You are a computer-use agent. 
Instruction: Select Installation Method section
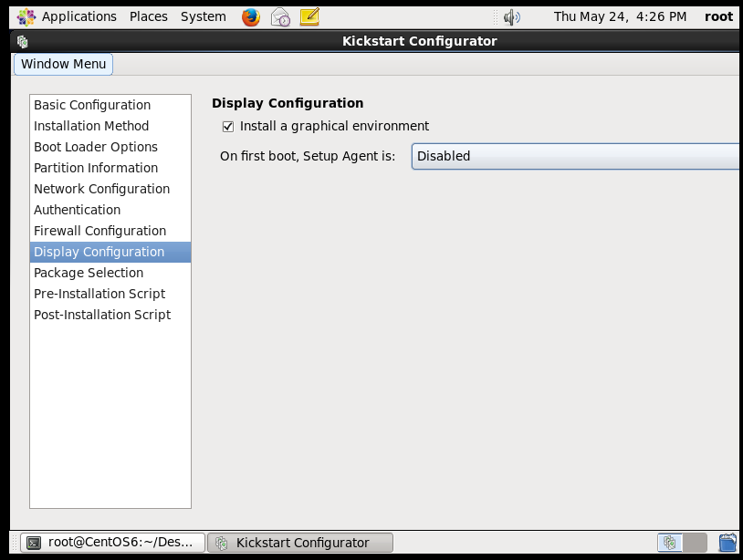pos(110,126)
